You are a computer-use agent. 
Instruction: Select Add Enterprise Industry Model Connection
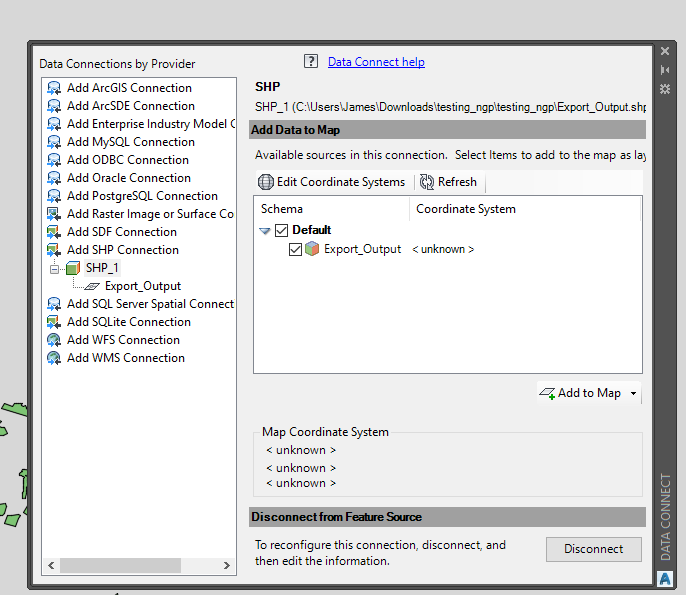click(x=150, y=124)
